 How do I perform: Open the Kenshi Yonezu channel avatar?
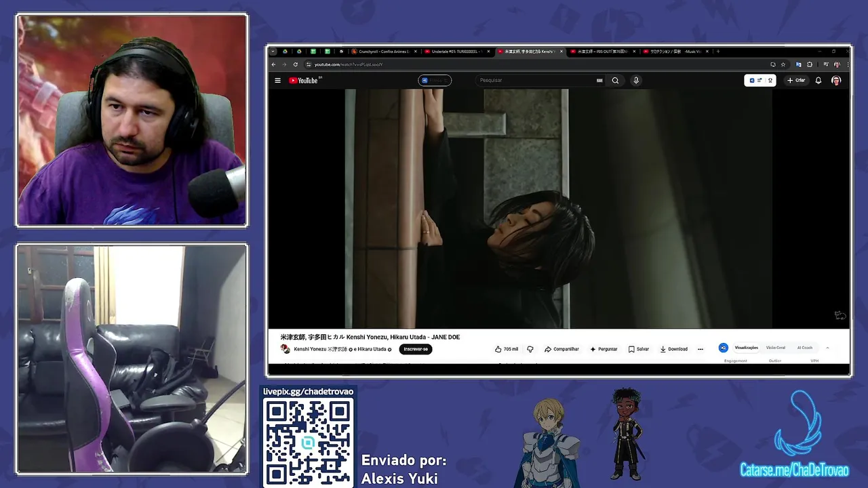pyautogui.click(x=285, y=349)
